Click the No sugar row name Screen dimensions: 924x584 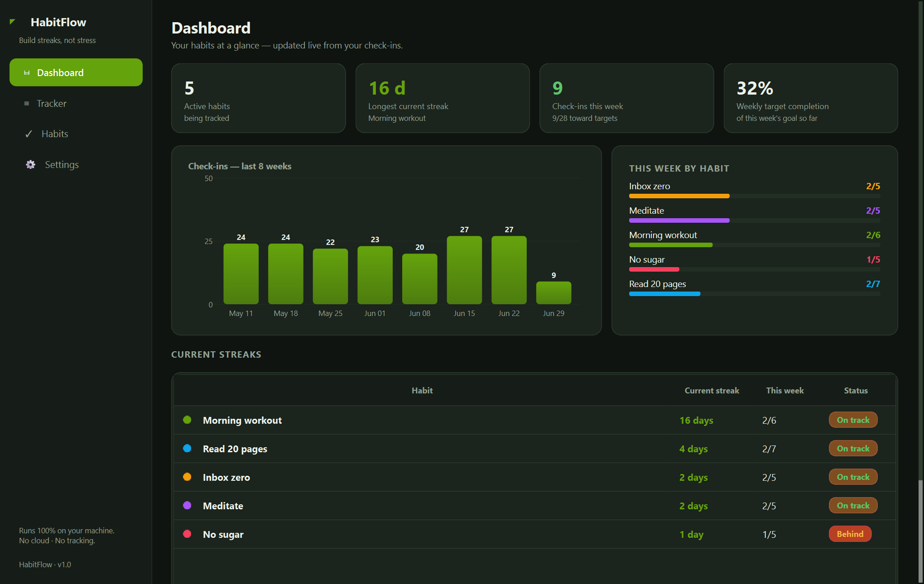pos(223,534)
